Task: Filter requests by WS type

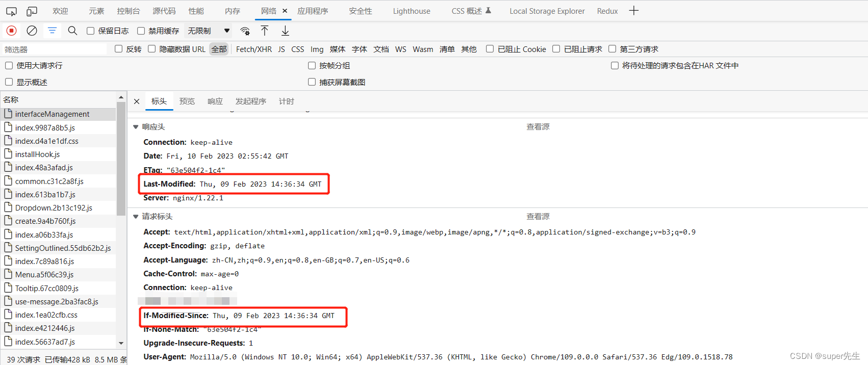Action: click(x=401, y=49)
